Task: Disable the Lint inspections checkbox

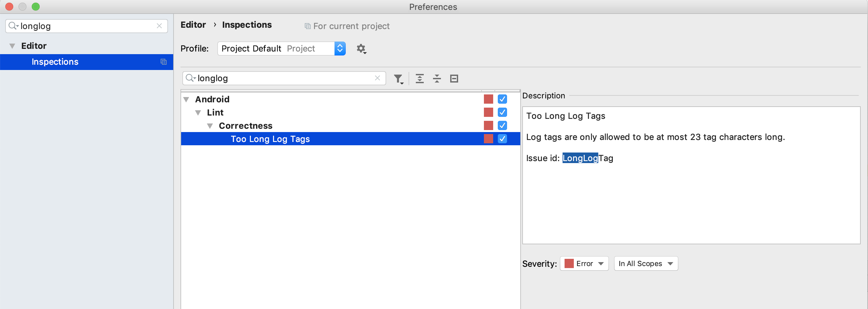Action: click(x=502, y=112)
